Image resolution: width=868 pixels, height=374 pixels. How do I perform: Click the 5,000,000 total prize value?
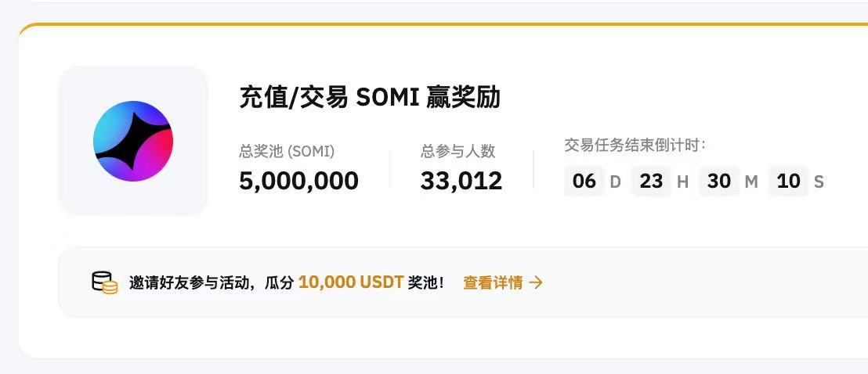pyautogui.click(x=299, y=181)
